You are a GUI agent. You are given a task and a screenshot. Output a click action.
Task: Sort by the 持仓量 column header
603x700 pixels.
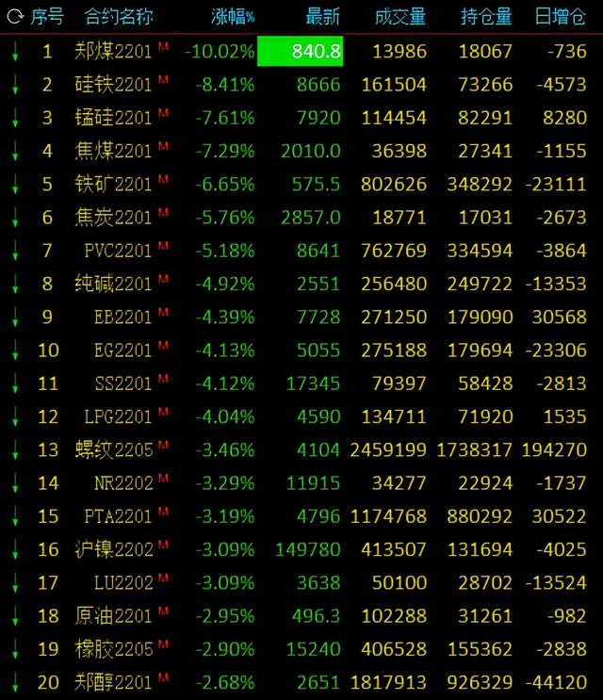(x=486, y=17)
